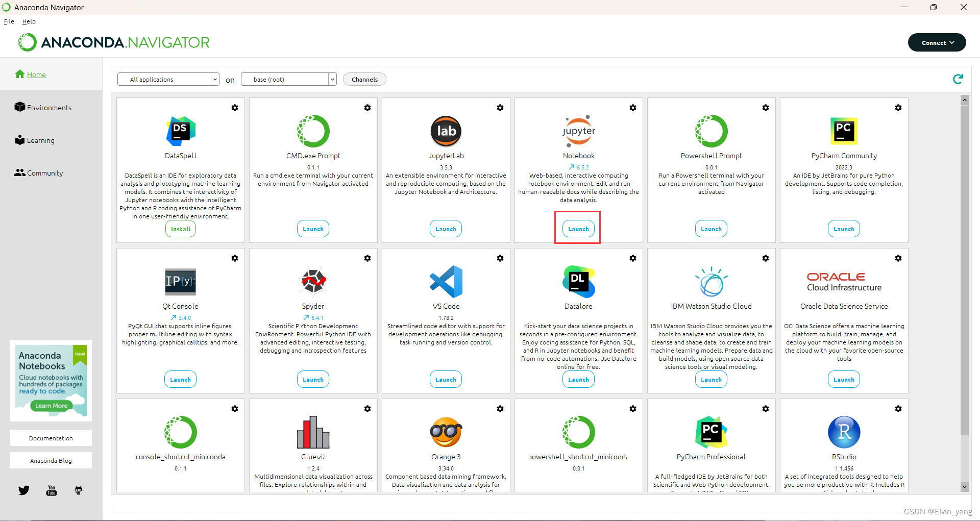
Task: Click the applications list vertical scrollbar
Action: (x=965, y=269)
